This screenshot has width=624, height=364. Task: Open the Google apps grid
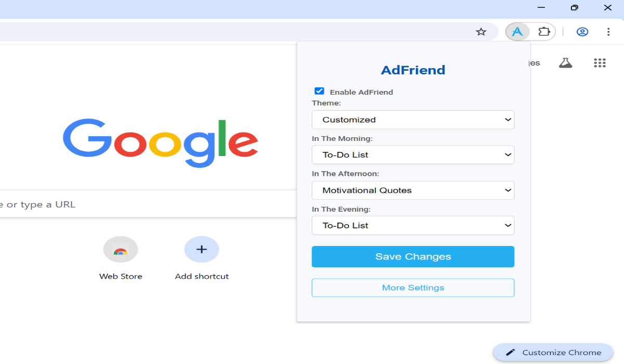[x=600, y=62]
